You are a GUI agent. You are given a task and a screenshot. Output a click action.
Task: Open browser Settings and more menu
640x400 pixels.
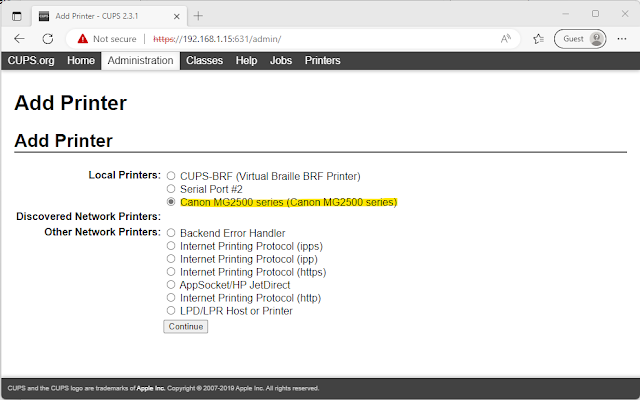(622, 39)
